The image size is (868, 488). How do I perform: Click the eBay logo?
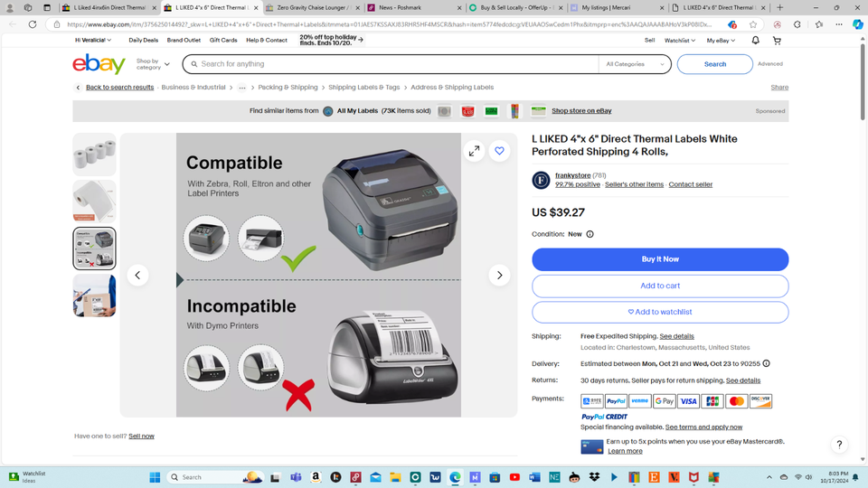pos(99,64)
